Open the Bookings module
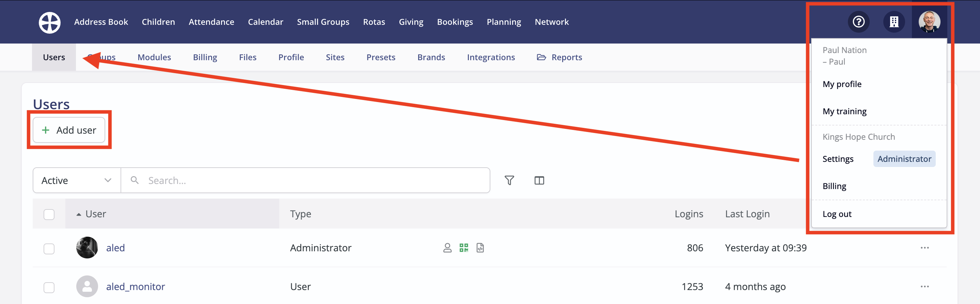Viewport: 980px width, 304px height. (x=455, y=22)
